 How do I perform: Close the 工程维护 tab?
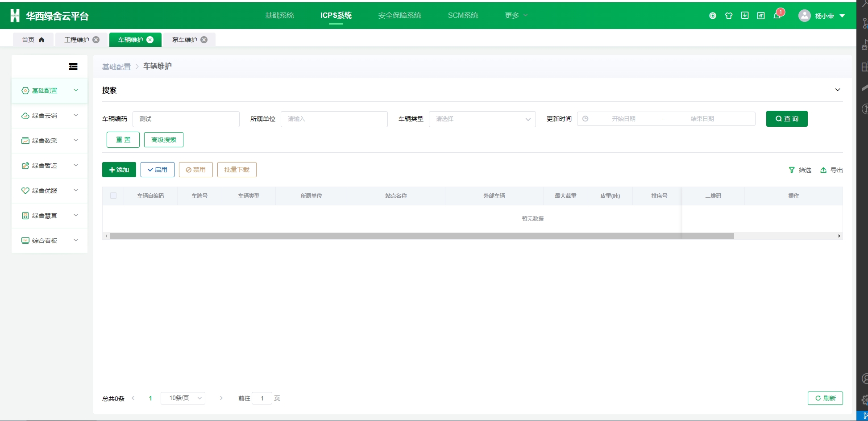[96, 40]
